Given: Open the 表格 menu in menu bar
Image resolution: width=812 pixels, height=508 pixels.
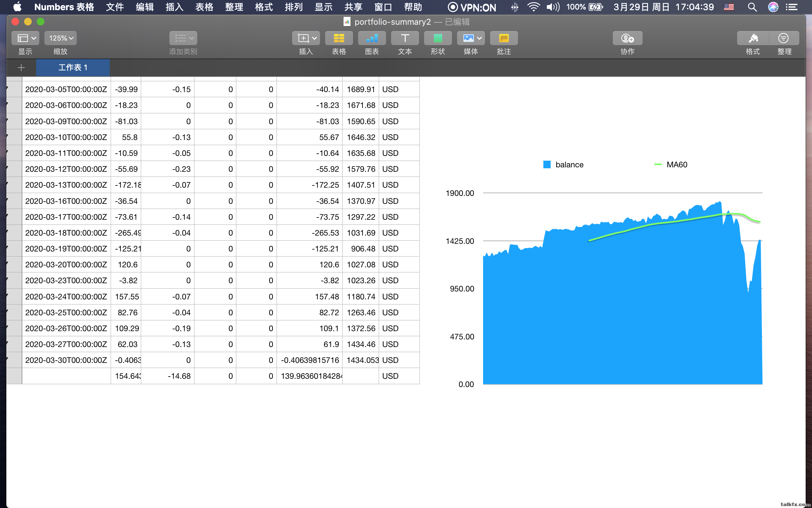Looking at the screenshot, I should coord(204,7).
